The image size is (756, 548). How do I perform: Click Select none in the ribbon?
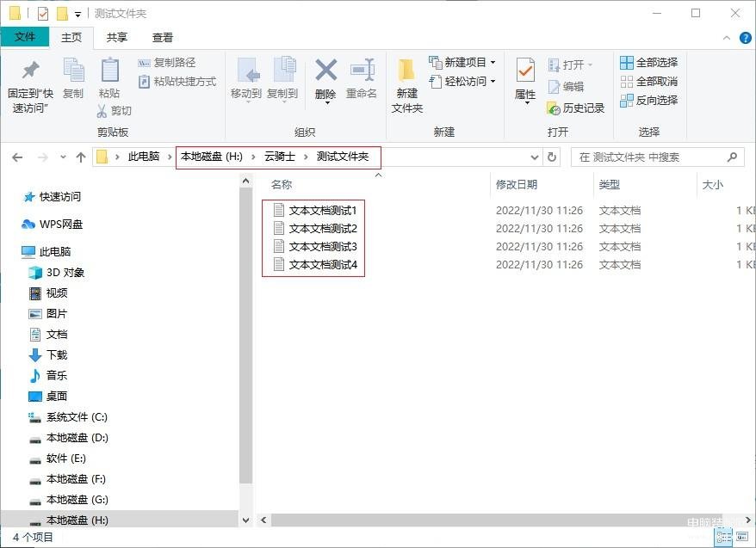pos(648,82)
